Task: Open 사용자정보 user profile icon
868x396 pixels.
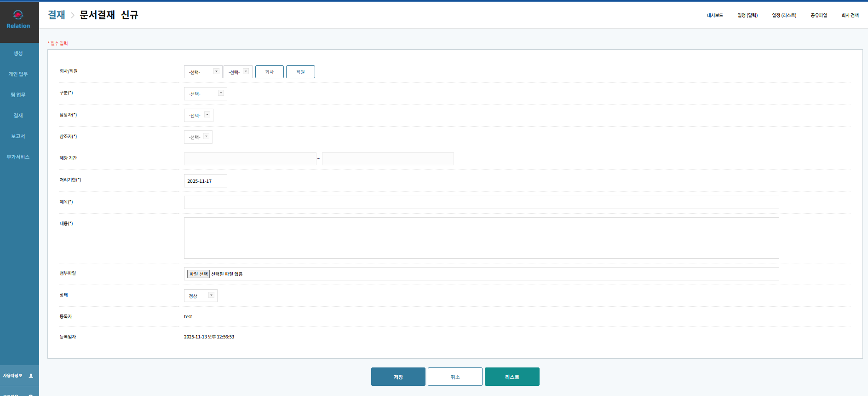Action: tap(31, 376)
